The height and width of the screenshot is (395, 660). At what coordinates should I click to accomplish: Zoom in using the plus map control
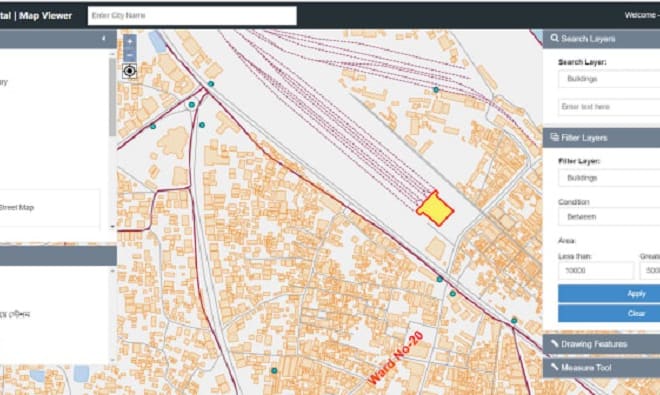click(130, 41)
